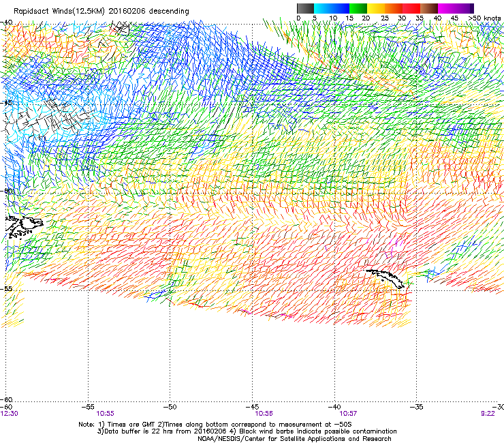This screenshot has width=504, height=443.
Task: Click the "10:55" pass time label
Action: pyautogui.click(x=106, y=414)
